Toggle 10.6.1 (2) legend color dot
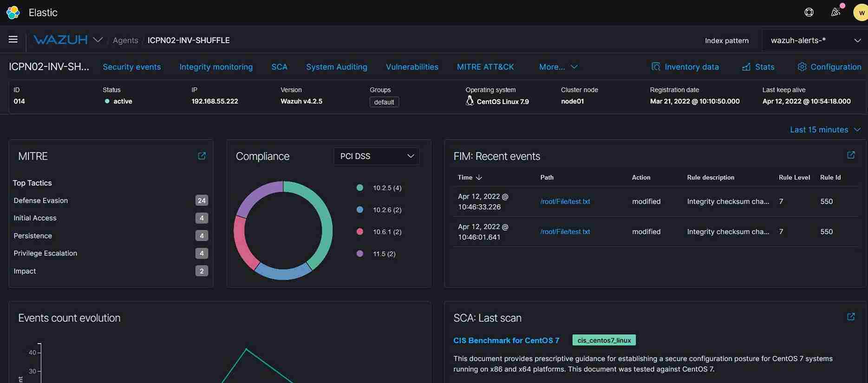Screen dimensions: 868x383 pyautogui.click(x=359, y=231)
